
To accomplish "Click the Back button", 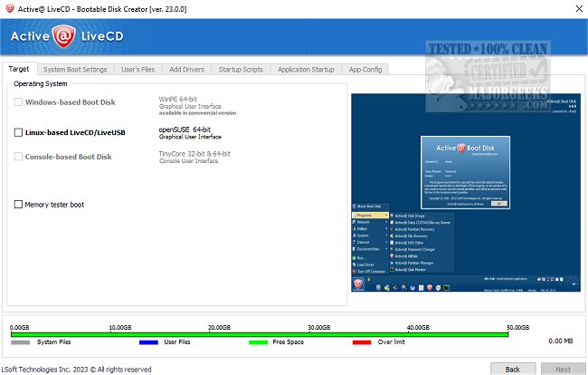I will click(513, 369).
